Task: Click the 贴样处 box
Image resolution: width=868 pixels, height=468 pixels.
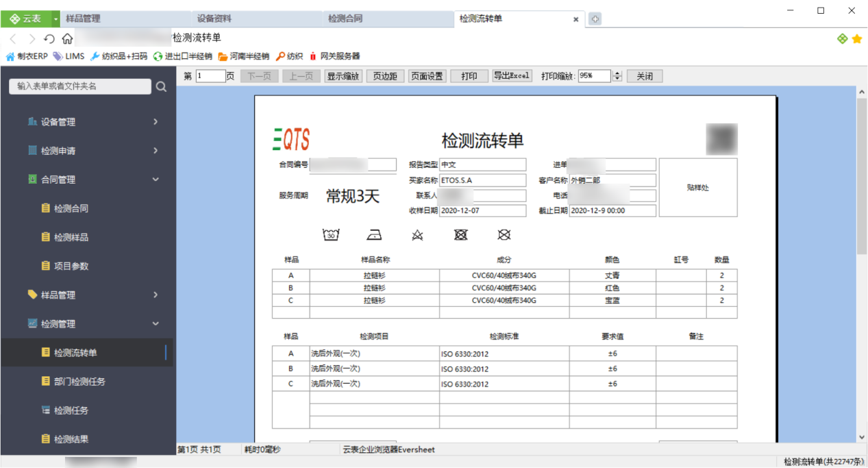Action: click(x=698, y=188)
